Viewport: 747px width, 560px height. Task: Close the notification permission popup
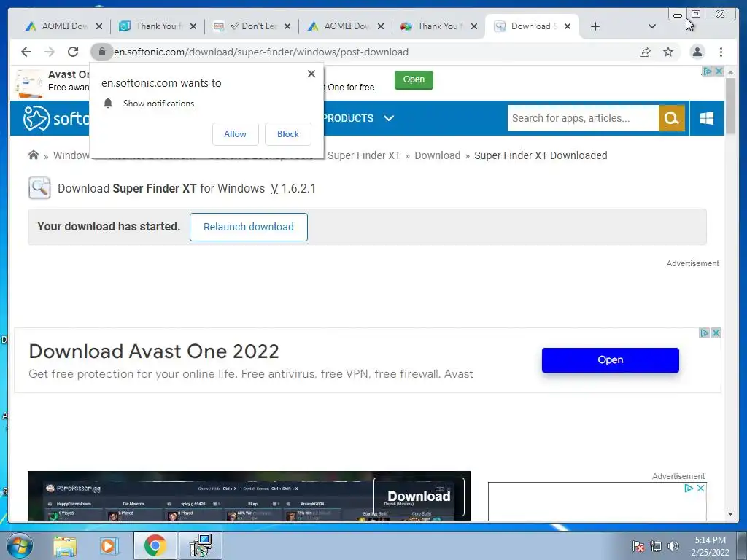click(311, 74)
